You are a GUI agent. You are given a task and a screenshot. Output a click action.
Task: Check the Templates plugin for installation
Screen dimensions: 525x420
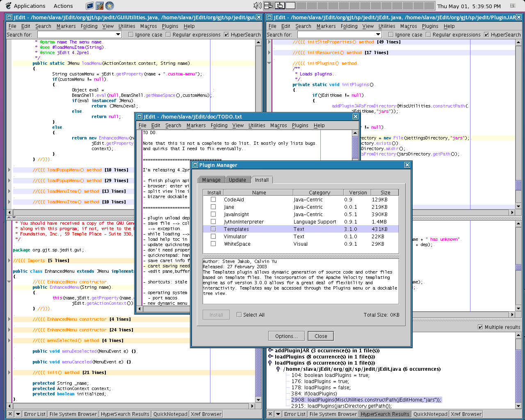[213, 230]
